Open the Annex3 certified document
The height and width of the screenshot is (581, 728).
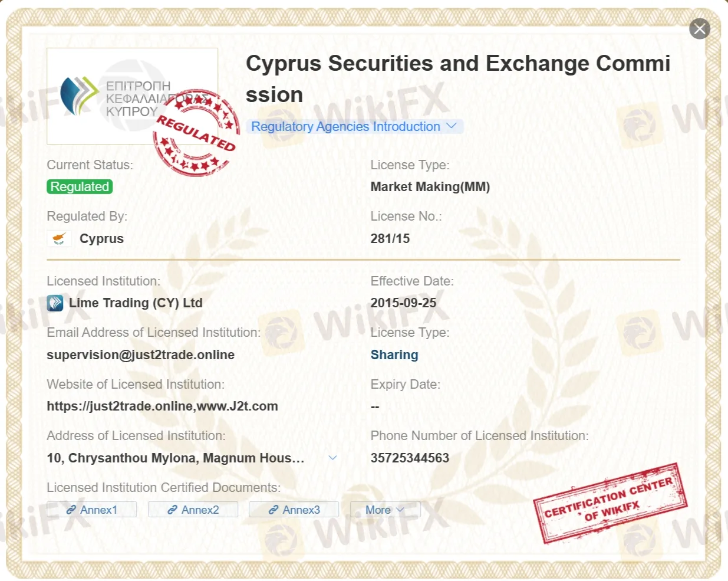pos(294,510)
